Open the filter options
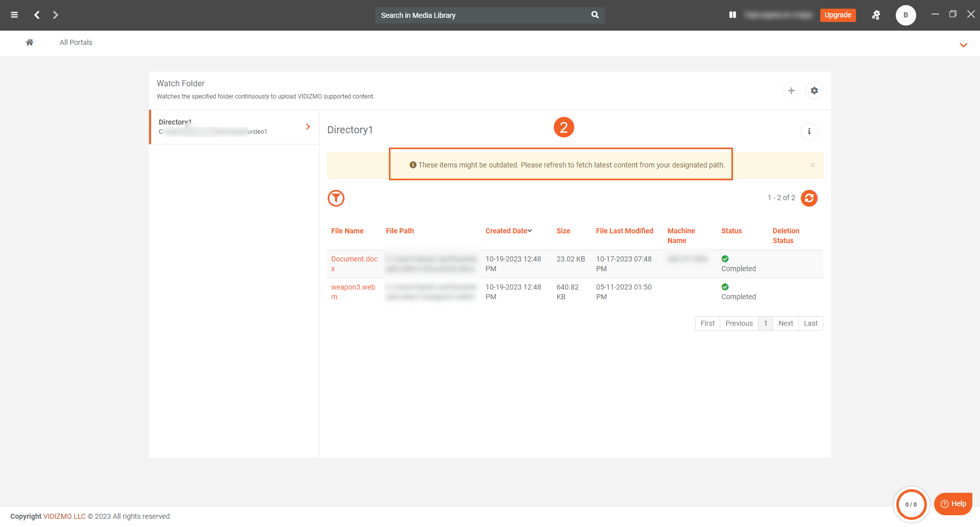This screenshot has height=527, width=980. tap(336, 198)
